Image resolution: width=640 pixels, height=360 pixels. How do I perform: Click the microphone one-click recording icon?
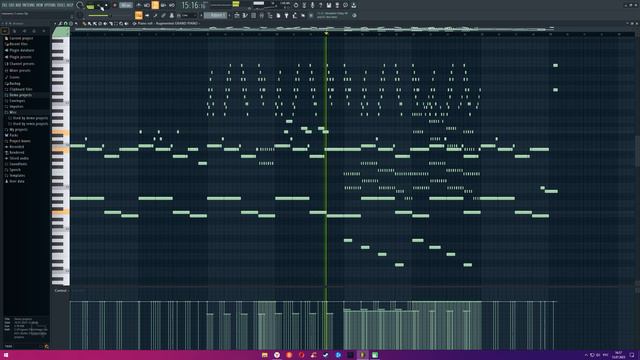point(312,5)
